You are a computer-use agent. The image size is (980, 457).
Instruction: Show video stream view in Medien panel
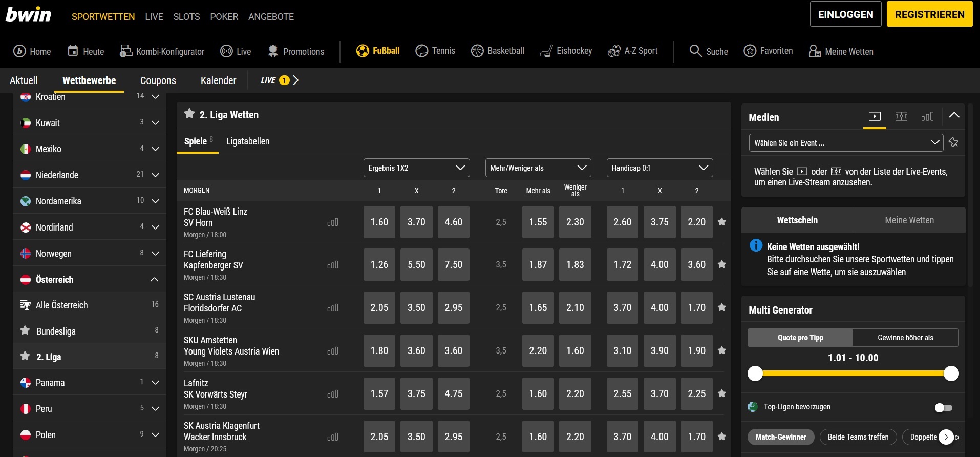[875, 116]
